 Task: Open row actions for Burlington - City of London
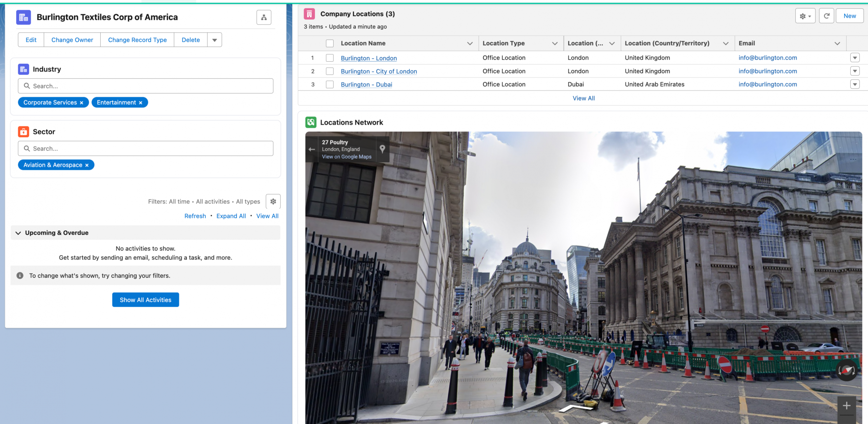point(855,71)
